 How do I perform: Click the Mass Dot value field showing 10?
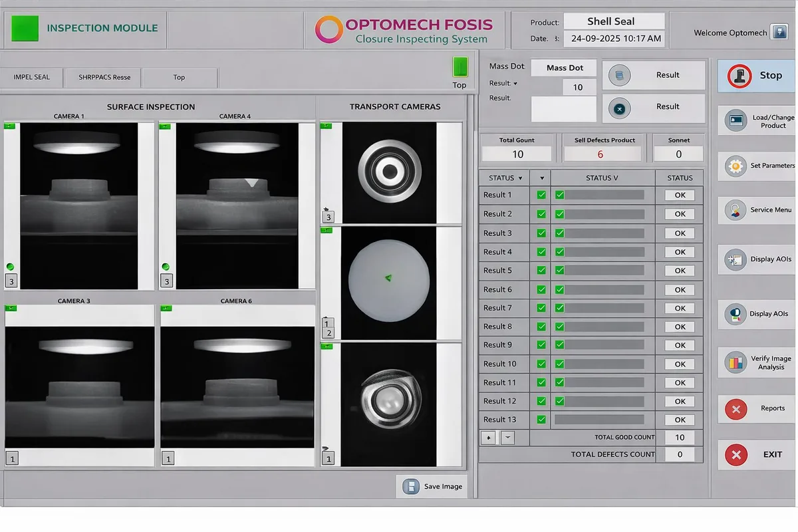tap(578, 87)
